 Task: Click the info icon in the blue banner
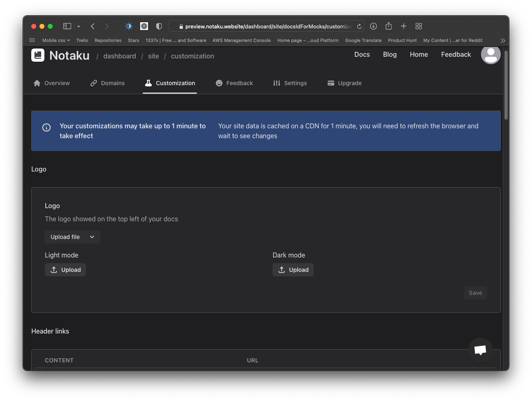(x=46, y=127)
